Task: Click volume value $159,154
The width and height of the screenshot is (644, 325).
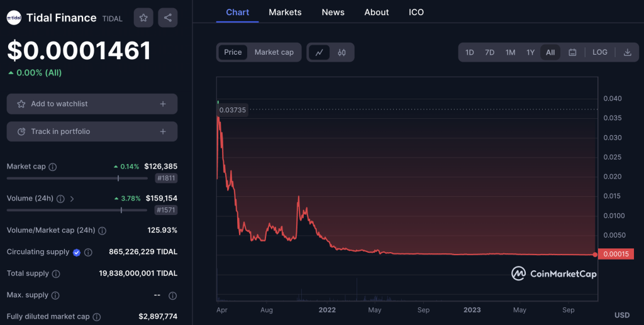Action: [162, 199]
